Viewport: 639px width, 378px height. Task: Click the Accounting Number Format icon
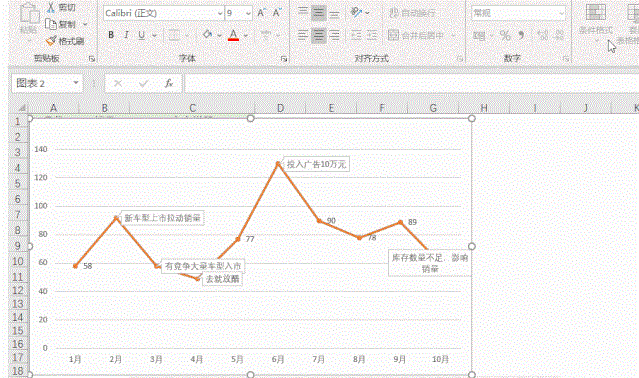(479, 36)
